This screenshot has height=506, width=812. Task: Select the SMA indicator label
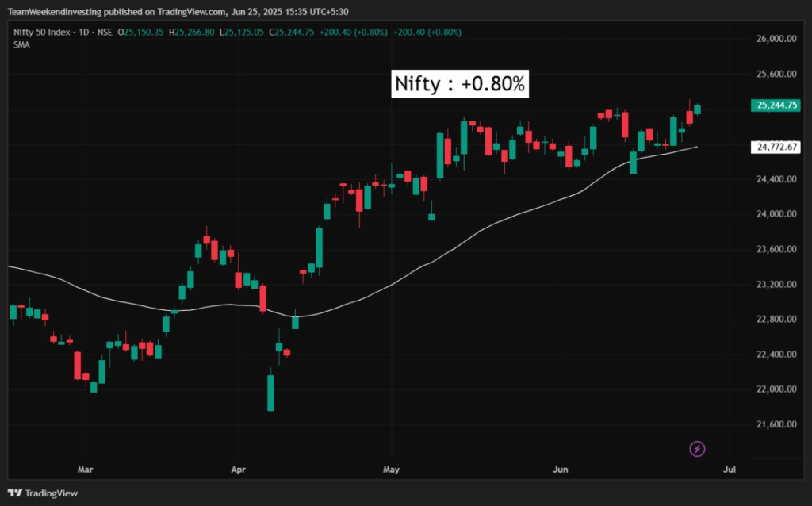tap(21, 44)
